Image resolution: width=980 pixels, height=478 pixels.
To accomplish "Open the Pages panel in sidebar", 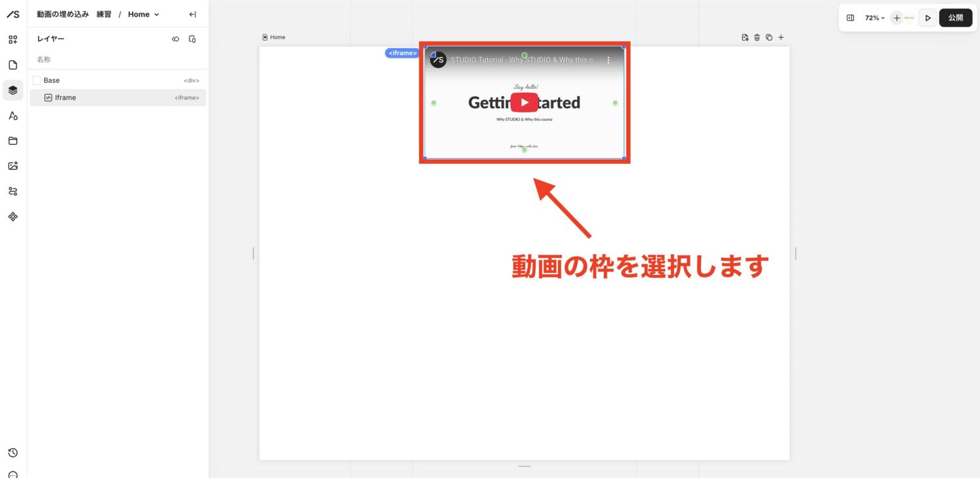I will coord(13,65).
